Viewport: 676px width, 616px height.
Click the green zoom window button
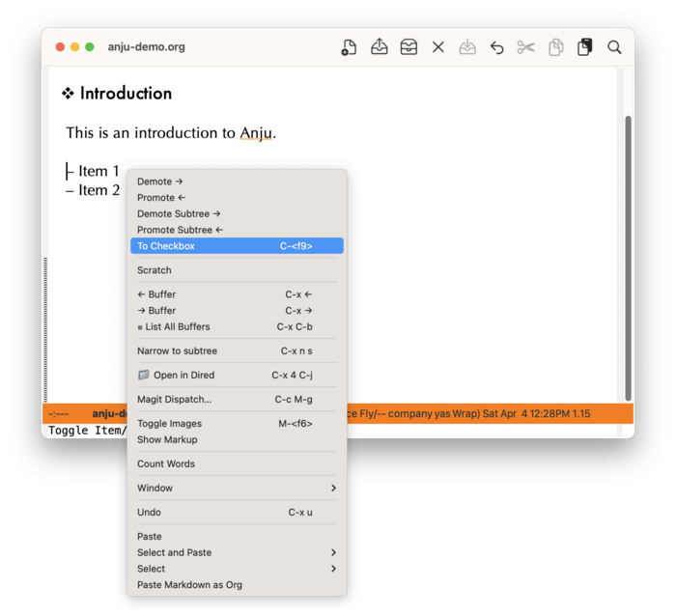coord(89,46)
